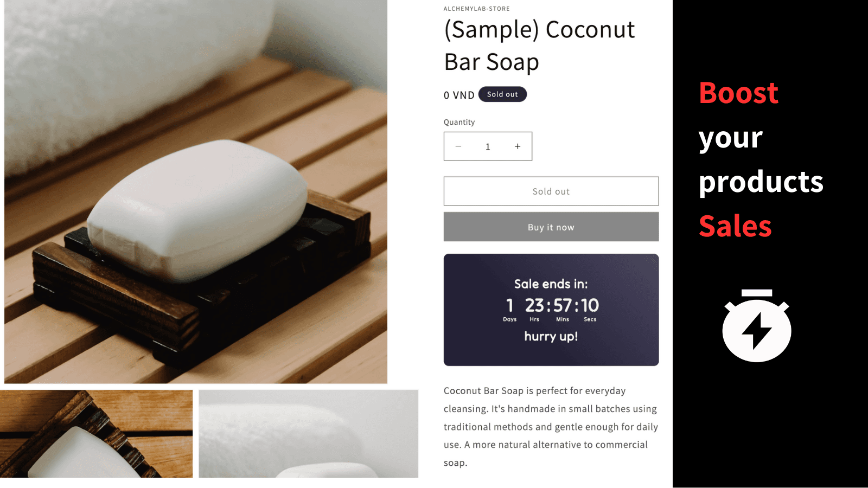Click the Buy it now button
This screenshot has width=868, height=488.
click(x=551, y=227)
